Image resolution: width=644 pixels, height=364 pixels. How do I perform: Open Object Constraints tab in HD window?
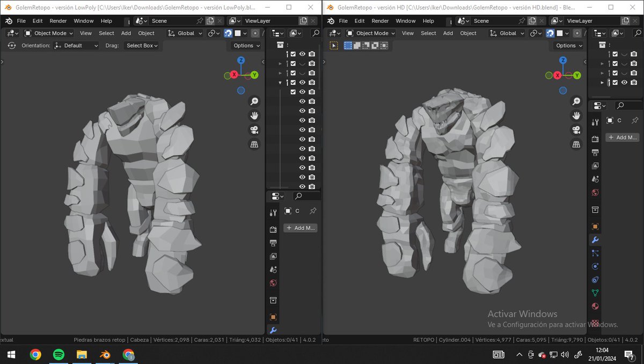click(x=595, y=280)
